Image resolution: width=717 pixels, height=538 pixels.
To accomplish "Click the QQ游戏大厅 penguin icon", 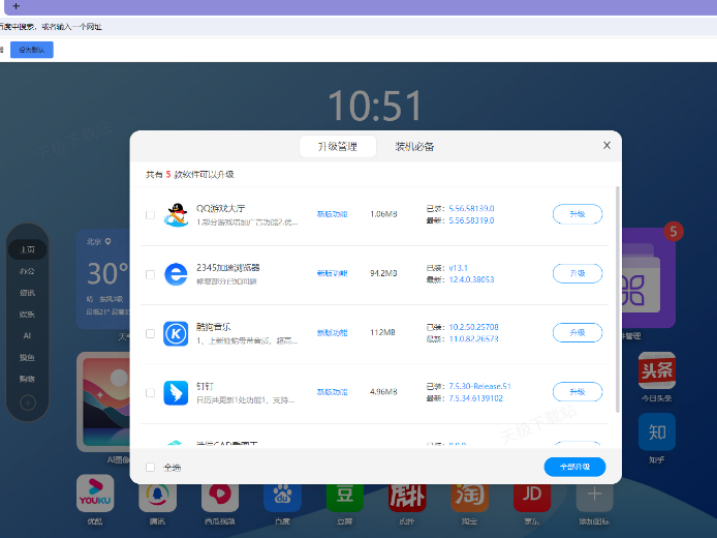I will click(x=176, y=215).
